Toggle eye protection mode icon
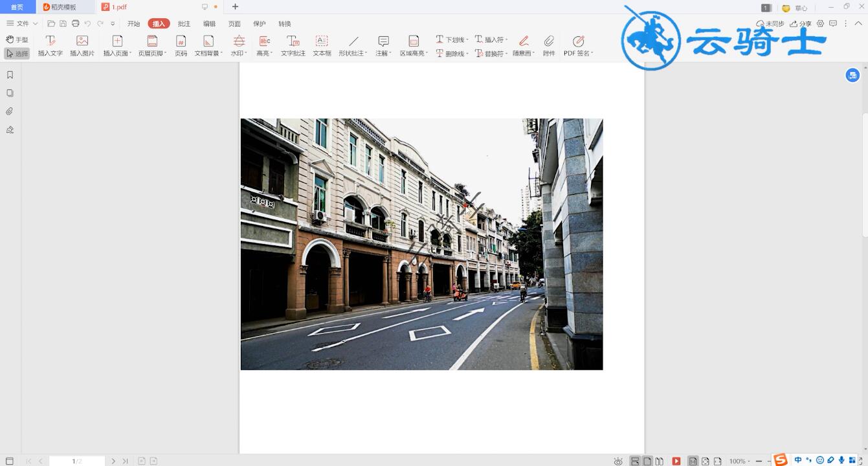Viewport: 868px width, 466px height. pos(618,461)
